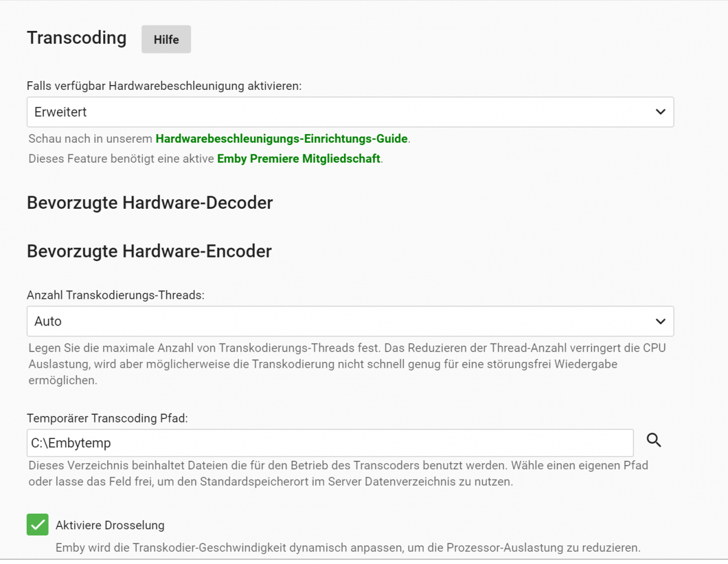Image resolution: width=728 pixels, height=564 pixels.
Task: Focus the Temporärer Transcoding Pfad input field
Action: tap(330, 443)
